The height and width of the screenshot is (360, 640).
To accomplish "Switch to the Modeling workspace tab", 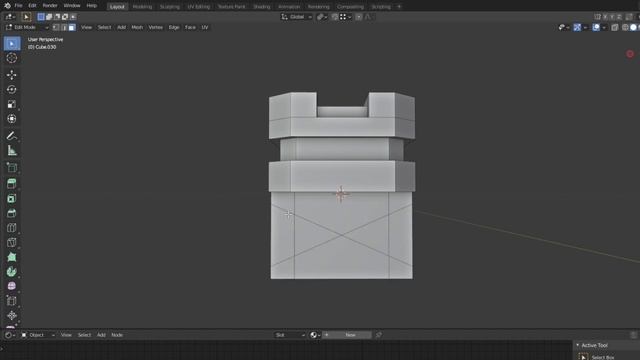I will 142,7.
